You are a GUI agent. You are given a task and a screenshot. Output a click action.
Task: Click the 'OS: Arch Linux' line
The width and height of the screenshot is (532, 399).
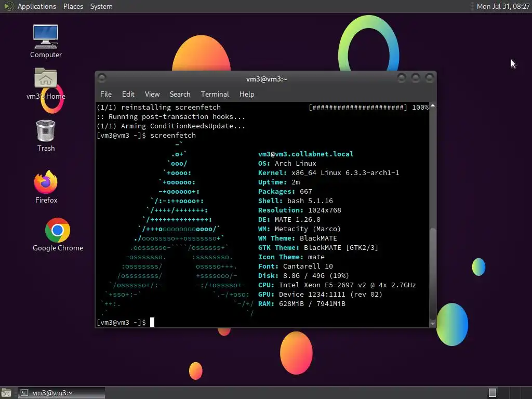coord(287,164)
